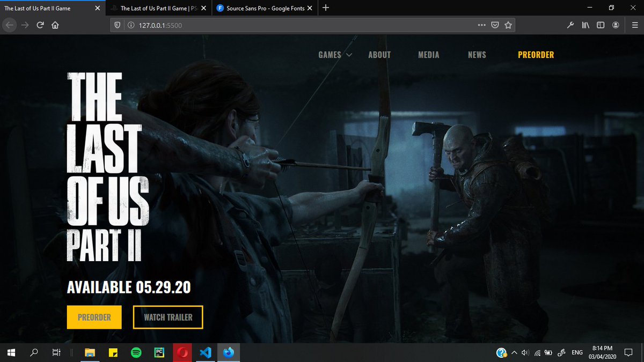
Task: Click the address bar showing 127.0.0.1:5500
Action: click(x=313, y=25)
